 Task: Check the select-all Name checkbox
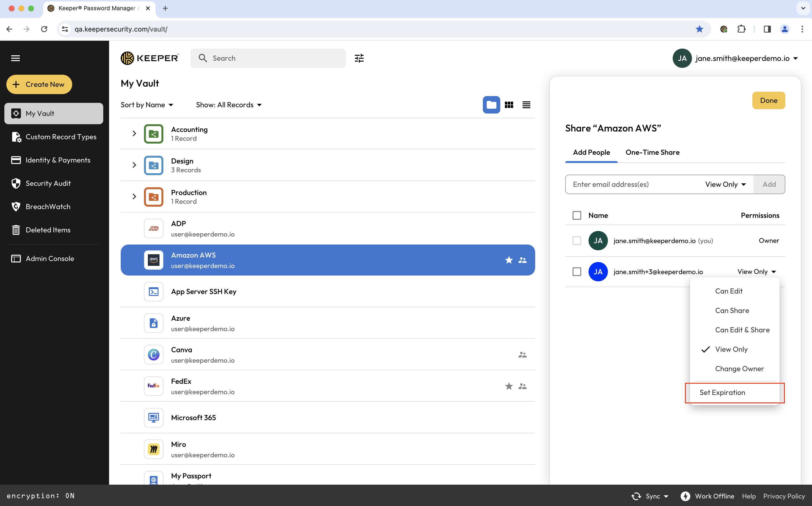coord(577,215)
